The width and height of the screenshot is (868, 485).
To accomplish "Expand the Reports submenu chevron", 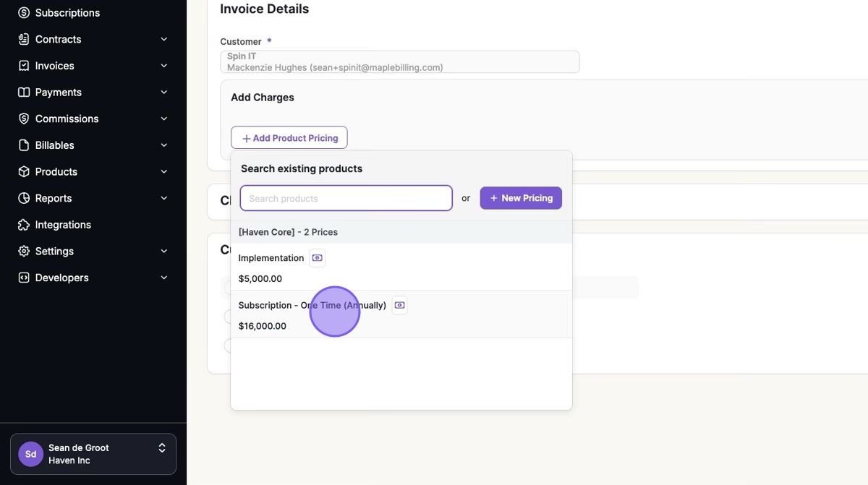I will 164,198.
